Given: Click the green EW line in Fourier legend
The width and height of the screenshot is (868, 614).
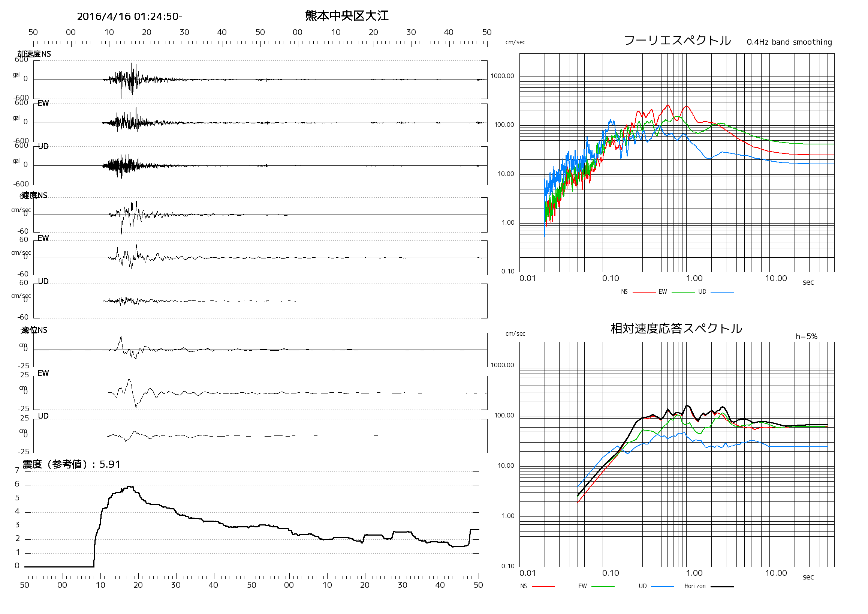Looking at the screenshot, I should pyautogui.click(x=683, y=292).
